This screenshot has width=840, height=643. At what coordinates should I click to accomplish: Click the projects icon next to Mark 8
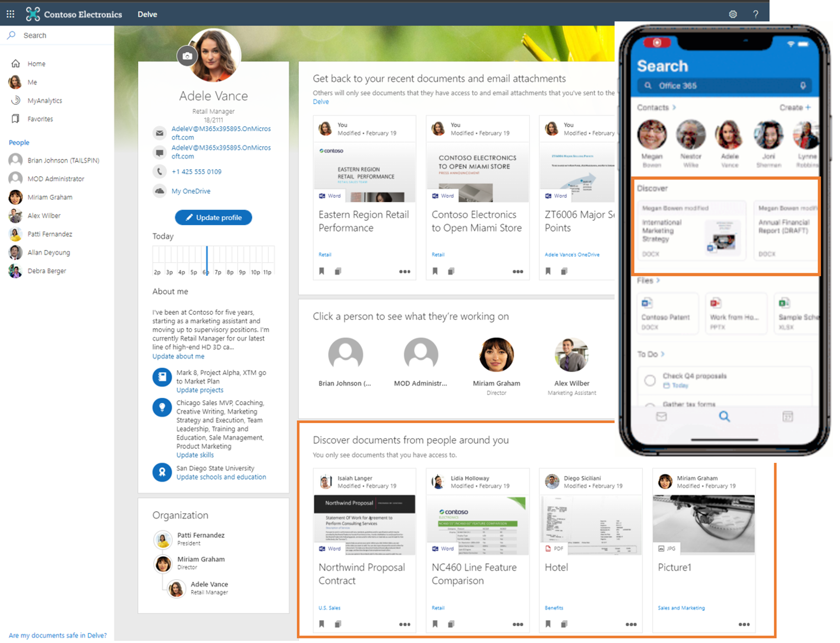click(162, 378)
